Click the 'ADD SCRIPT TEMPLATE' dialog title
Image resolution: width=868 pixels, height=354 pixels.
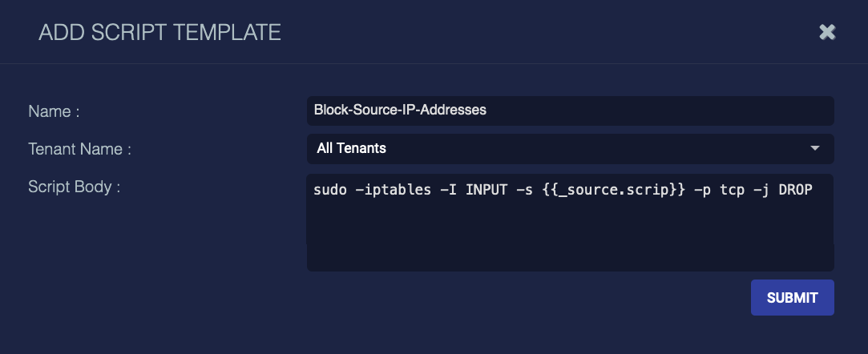click(159, 33)
